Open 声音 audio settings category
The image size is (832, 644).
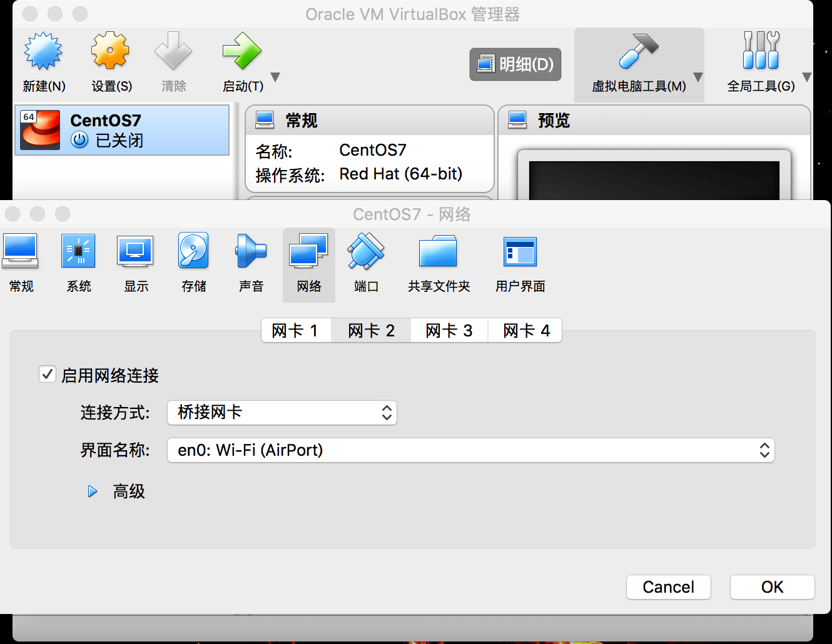(x=251, y=264)
